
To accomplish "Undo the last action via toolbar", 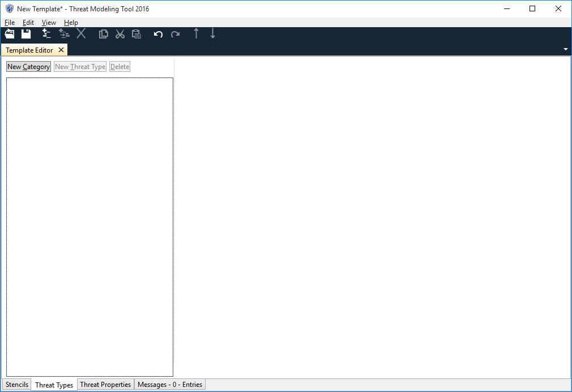I will pyautogui.click(x=158, y=34).
